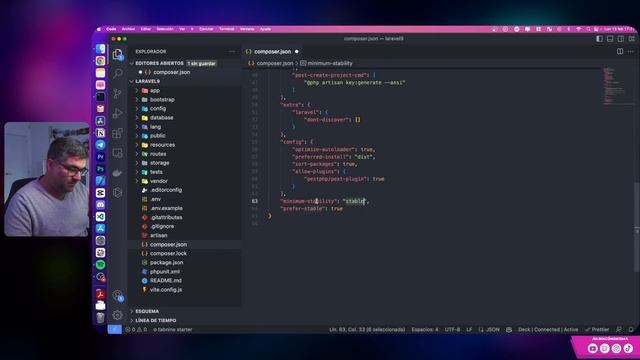The image size is (640, 360).
Task: Toggle the primary side bar layout icon
Action: coord(599,39)
